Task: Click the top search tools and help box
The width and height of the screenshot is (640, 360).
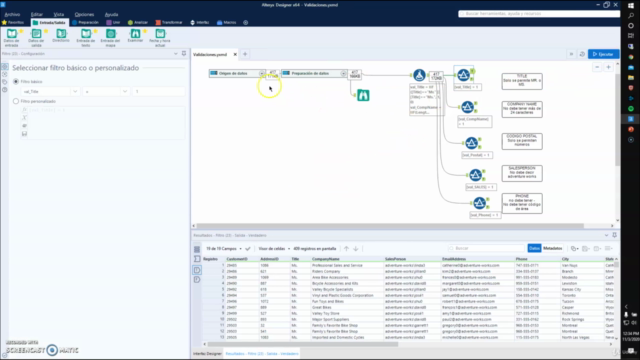Action: (539, 14)
